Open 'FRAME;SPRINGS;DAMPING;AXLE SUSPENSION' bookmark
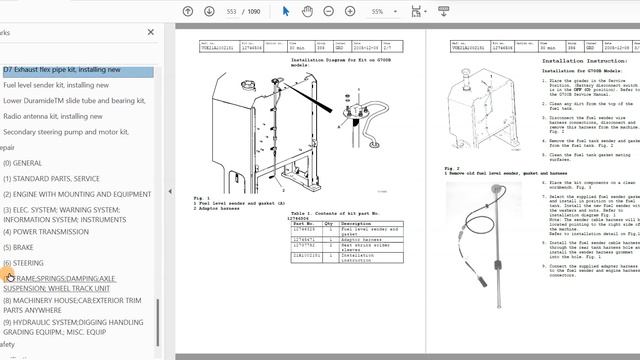Viewport: 640px width, 360px height. pos(60,283)
